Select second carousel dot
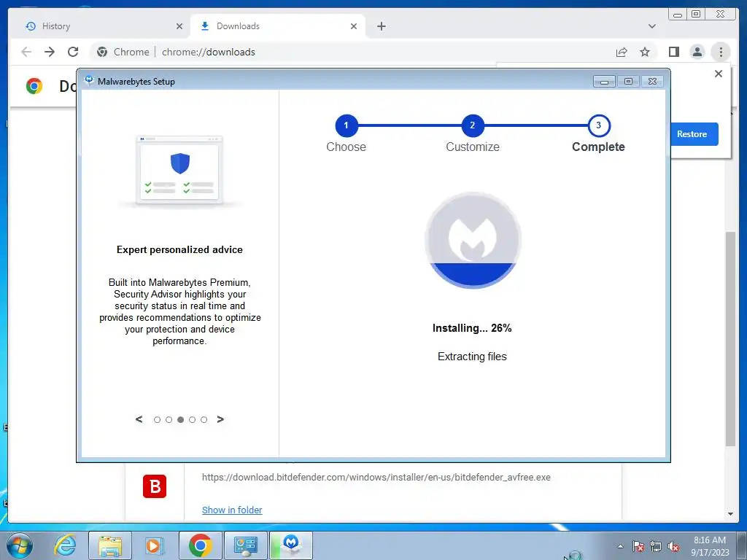The width and height of the screenshot is (747, 560). click(169, 419)
